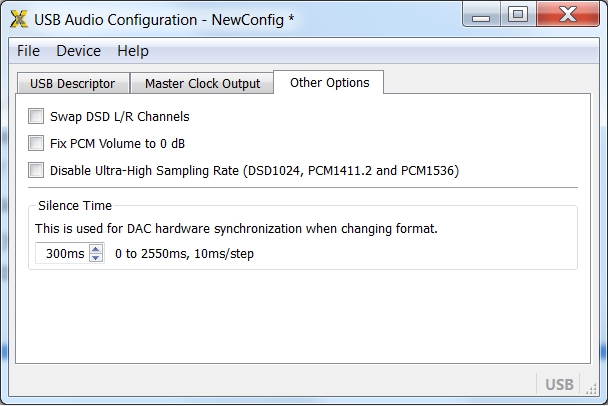Switch to the USB Descriptor tab

pos(72,84)
